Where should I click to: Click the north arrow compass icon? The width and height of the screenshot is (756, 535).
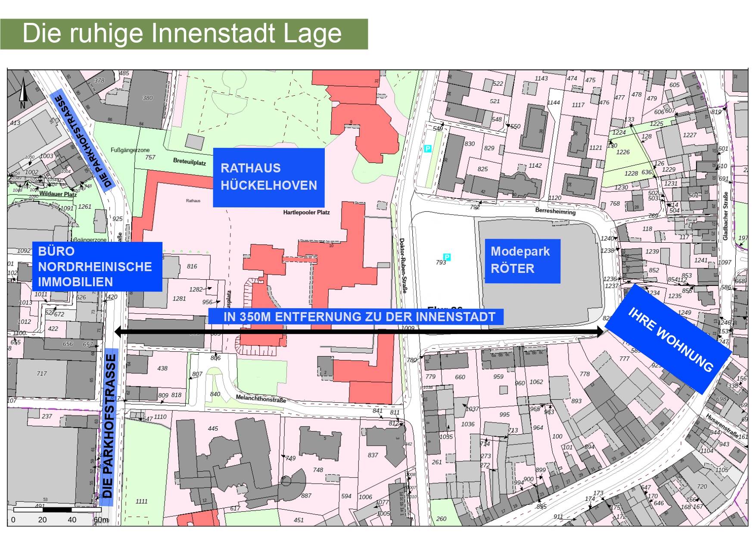tap(22, 94)
